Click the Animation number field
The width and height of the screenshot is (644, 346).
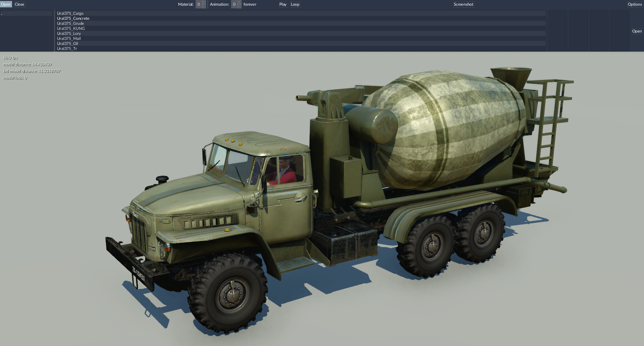pos(234,4)
